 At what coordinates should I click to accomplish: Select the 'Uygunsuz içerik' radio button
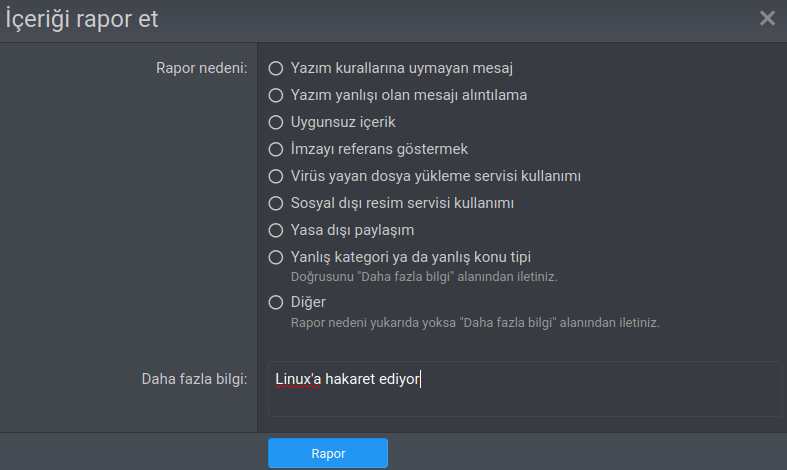pos(276,123)
